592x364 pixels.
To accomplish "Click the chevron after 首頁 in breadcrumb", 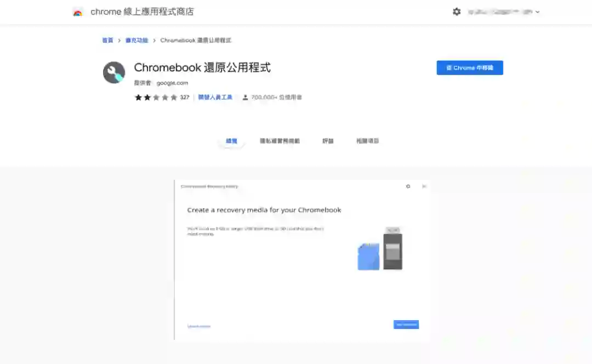I will (119, 41).
